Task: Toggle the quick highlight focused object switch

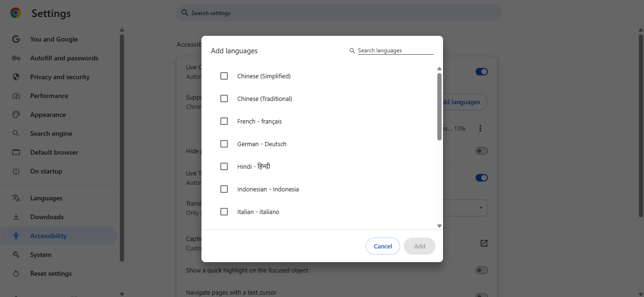Action: [481, 270]
